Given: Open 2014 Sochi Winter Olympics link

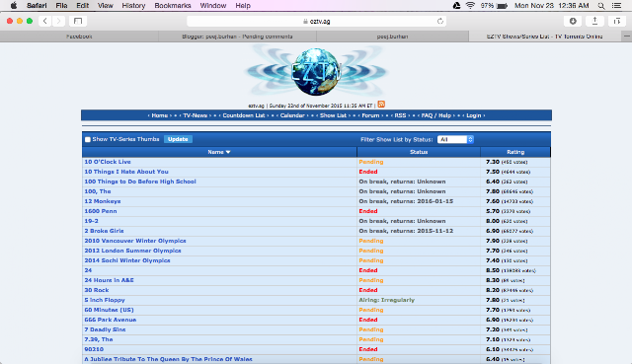Looking at the screenshot, I should click(127, 260).
